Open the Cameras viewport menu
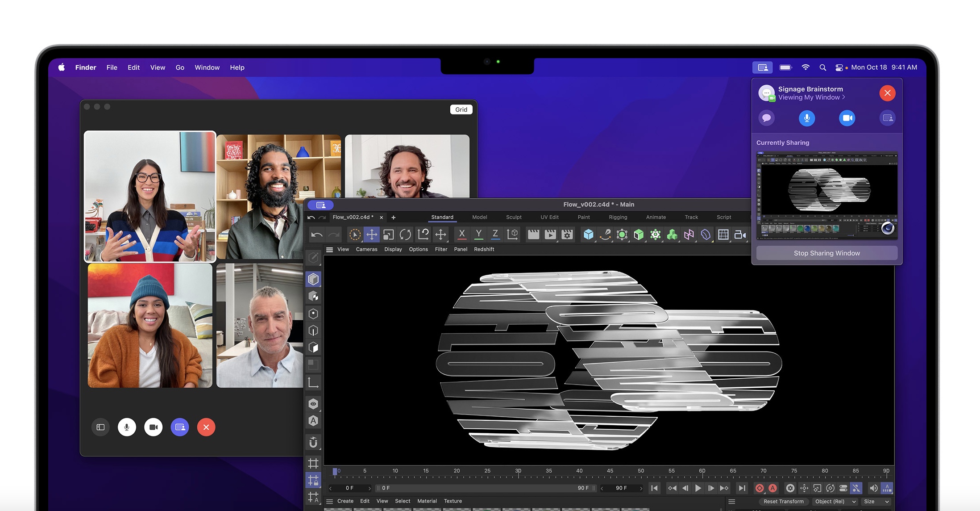980x511 pixels. click(366, 249)
